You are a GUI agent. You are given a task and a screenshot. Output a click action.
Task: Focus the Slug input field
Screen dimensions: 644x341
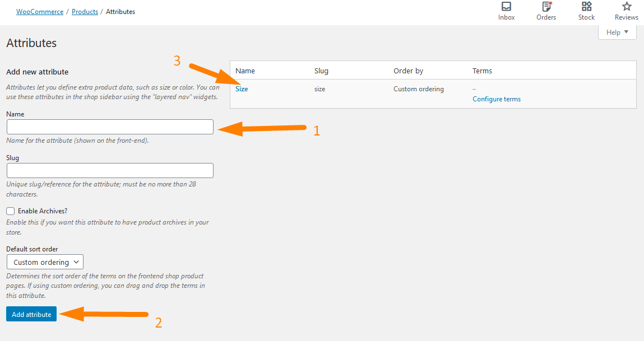110,170
